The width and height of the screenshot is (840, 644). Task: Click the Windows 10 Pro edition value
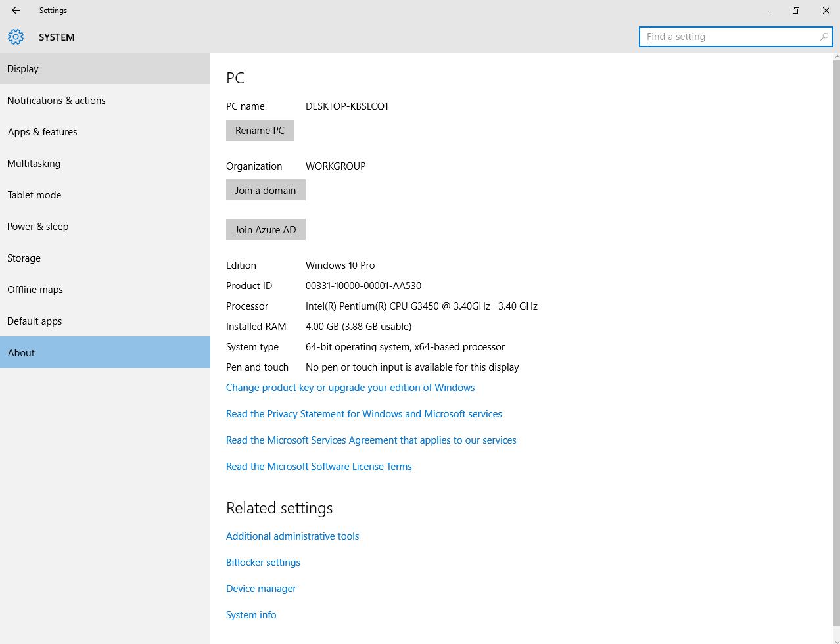pos(340,265)
